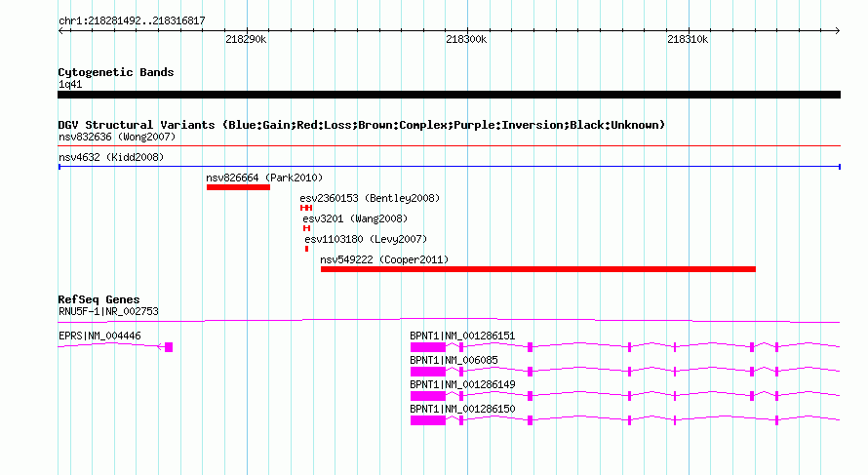Image resolution: width=868 pixels, height=475 pixels.
Task: Click the nsv4632 (Kidd2008) variant label
Action: pos(111,157)
